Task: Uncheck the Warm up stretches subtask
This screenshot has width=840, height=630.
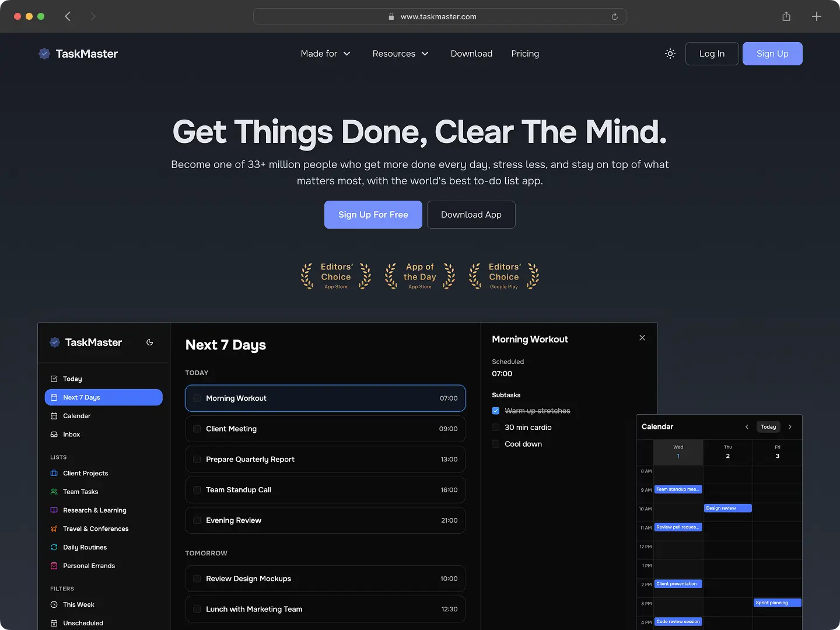Action: point(496,411)
